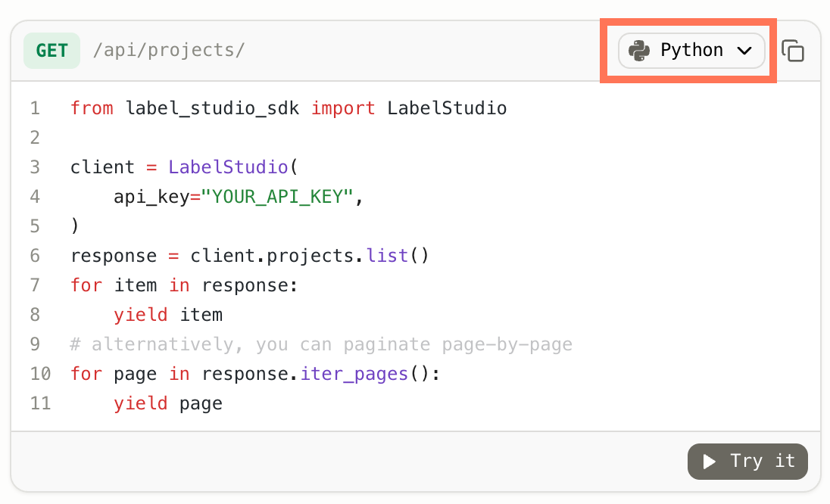830x504 pixels.
Task: Open the Python language selector
Action: click(691, 51)
